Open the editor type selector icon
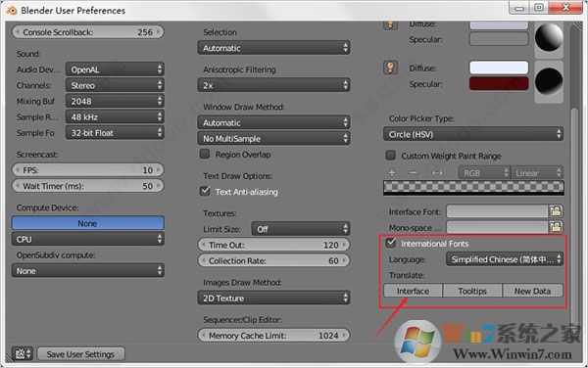 click(x=23, y=353)
